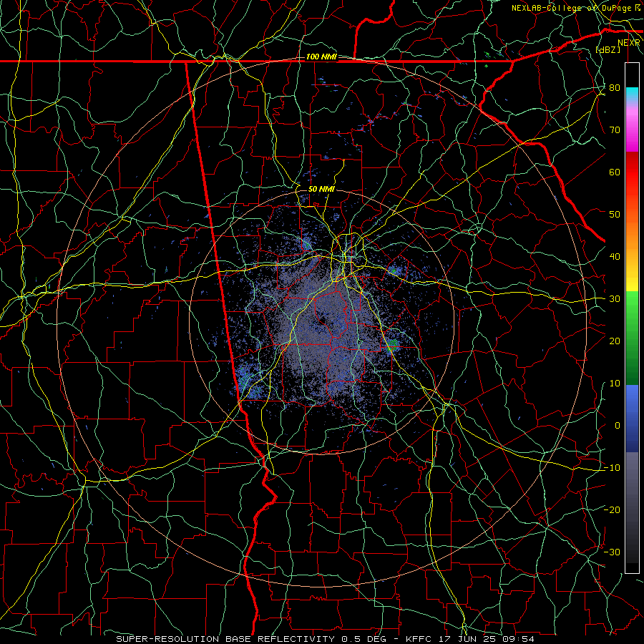Click the "20" value on the dBZ scale
Image resolution: width=644 pixels, height=644 pixels.
[x=615, y=341]
